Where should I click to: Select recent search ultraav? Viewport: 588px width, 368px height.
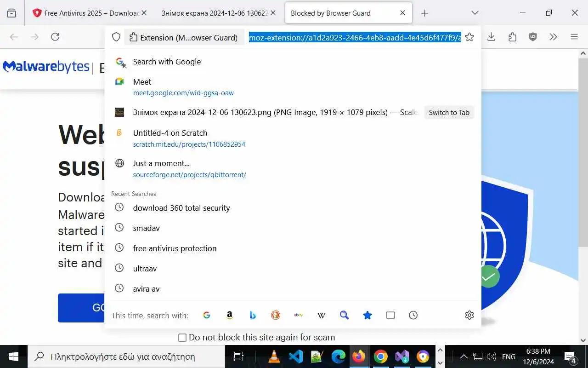[x=293, y=269]
